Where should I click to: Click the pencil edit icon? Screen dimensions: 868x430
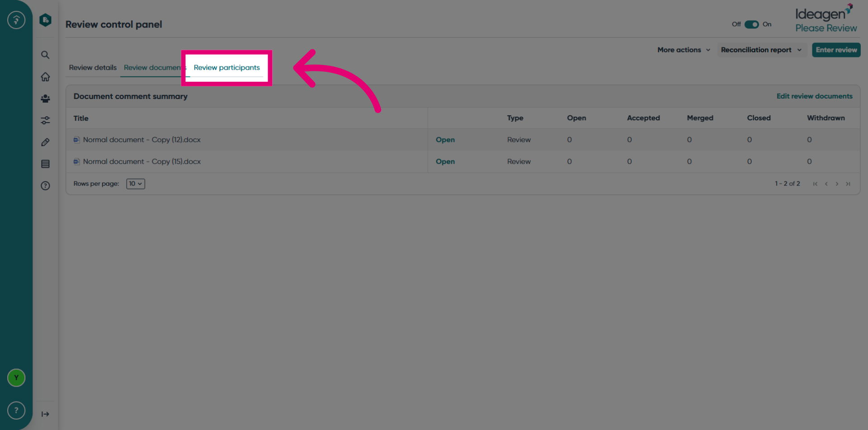coord(45,142)
